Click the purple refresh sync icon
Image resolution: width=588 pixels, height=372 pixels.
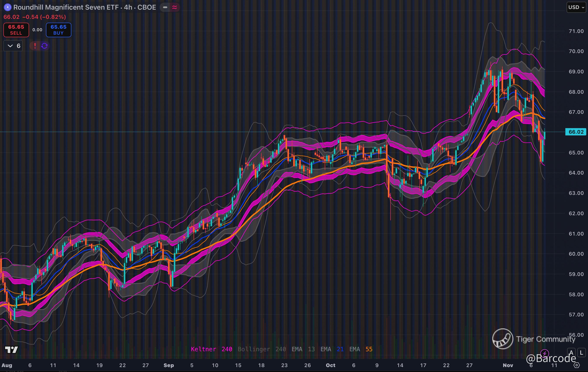tap(44, 46)
